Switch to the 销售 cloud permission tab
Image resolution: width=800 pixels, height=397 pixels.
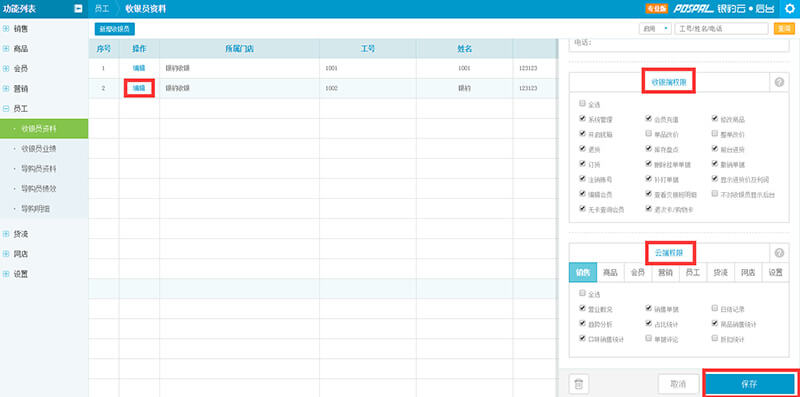583,272
